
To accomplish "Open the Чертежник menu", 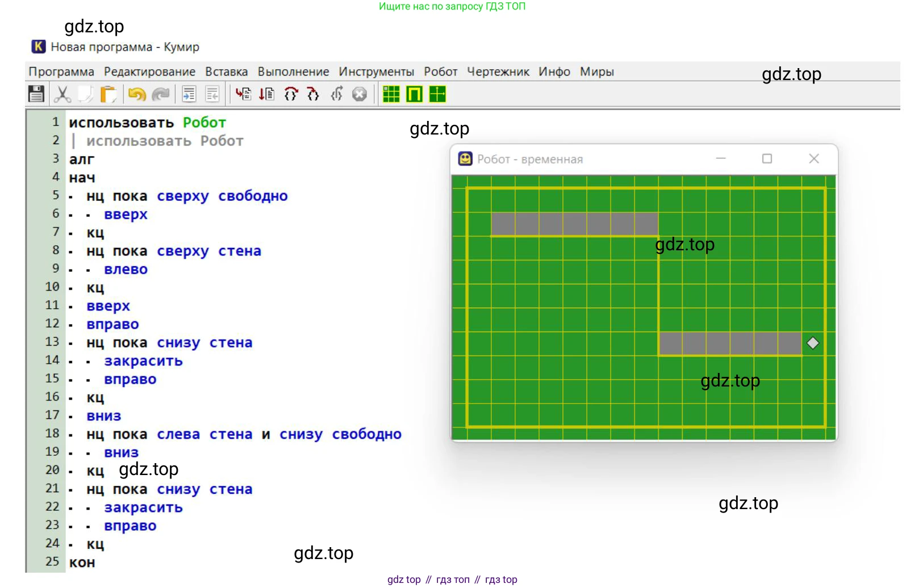I will point(498,72).
